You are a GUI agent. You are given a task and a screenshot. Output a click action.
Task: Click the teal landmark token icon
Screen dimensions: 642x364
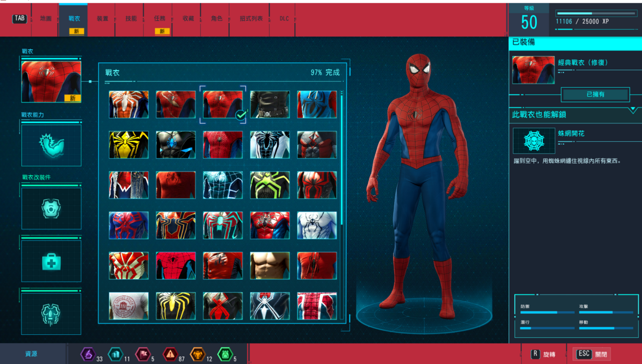(115, 354)
